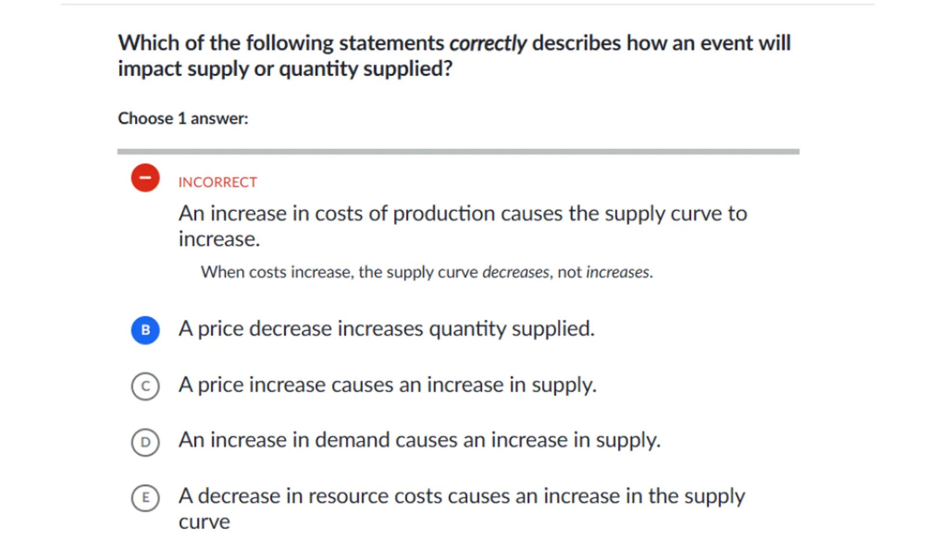Click the red INCORRECT label
Viewport: 947px width, 560px height.
(x=217, y=182)
